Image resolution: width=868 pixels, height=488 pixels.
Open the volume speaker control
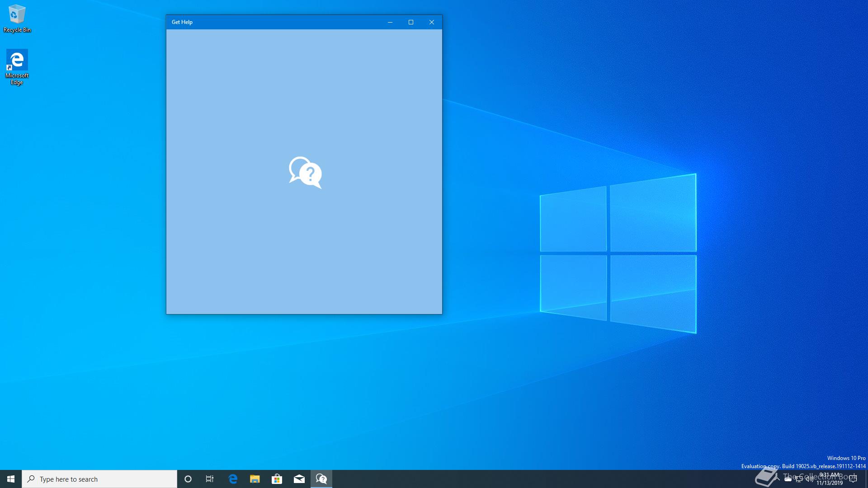[810, 479]
